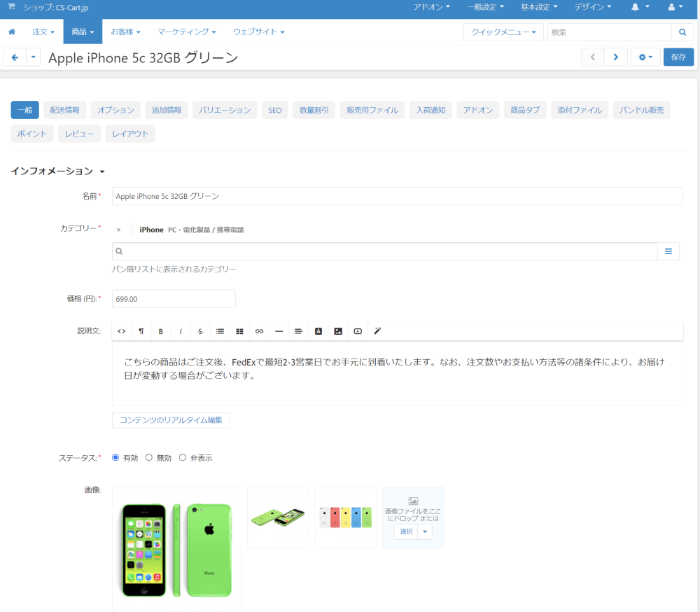Select 非表示 status radio button
This screenshot has height=612, width=700.
(x=183, y=457)
